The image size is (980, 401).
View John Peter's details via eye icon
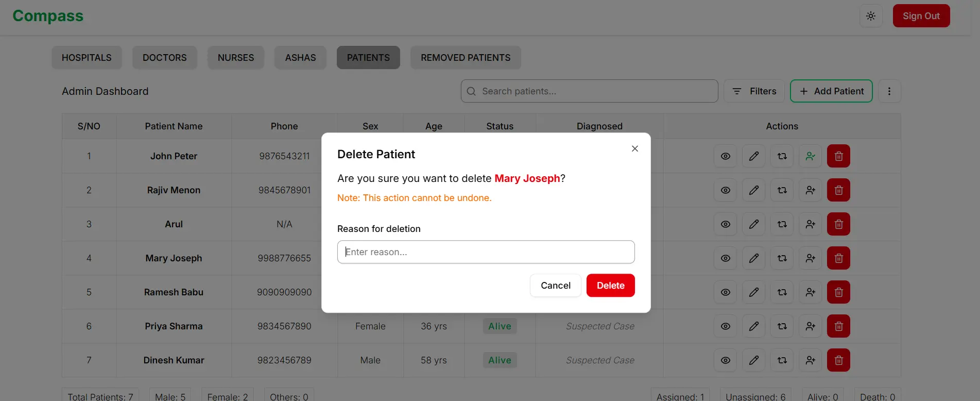(x=726, y=156)
